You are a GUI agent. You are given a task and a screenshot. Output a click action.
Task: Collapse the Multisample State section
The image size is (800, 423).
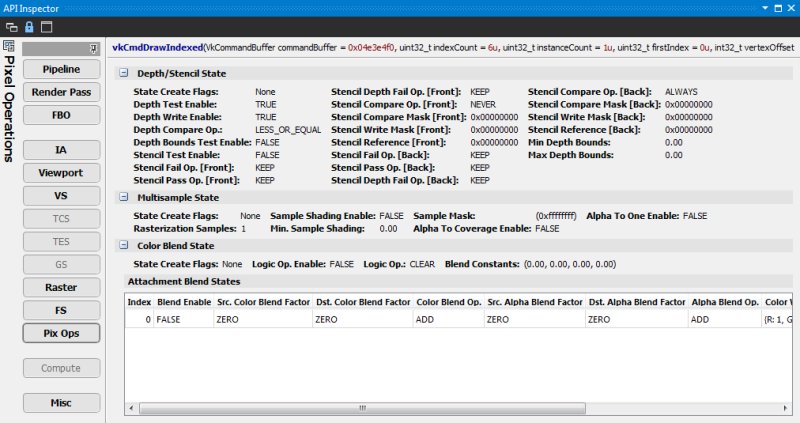pos(123,198)
